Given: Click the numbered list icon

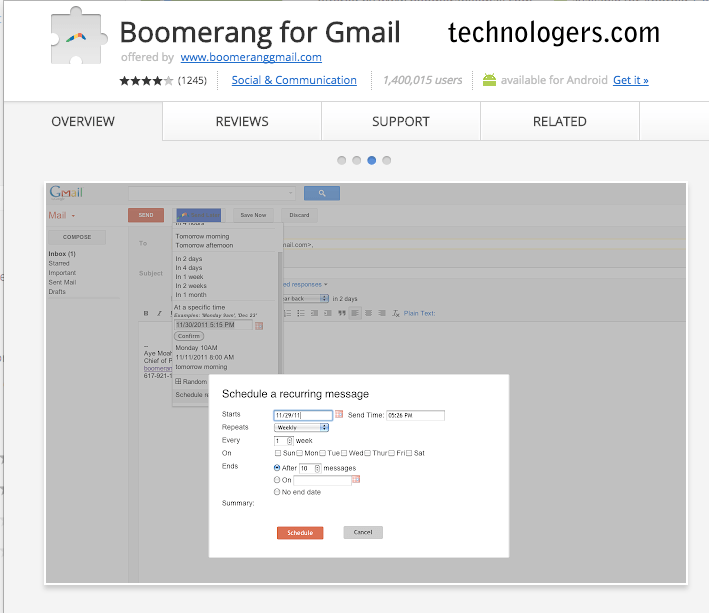Looking at the screenshot, I should [x=288, y=313].
